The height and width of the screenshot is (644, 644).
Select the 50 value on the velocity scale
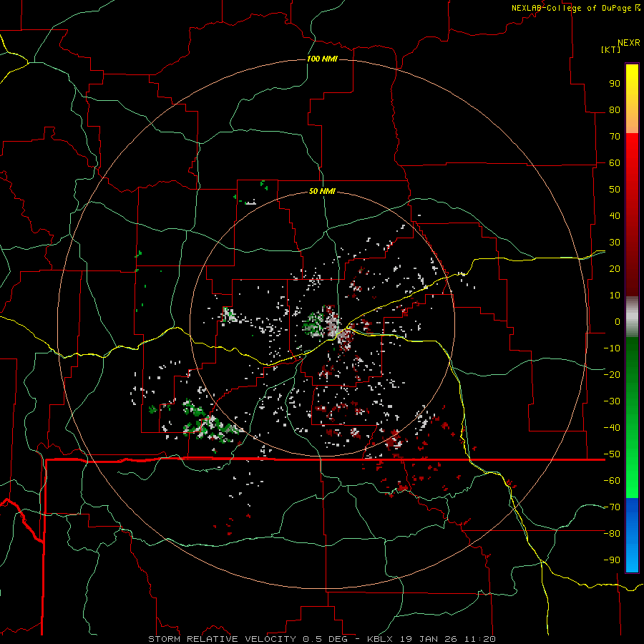pos(615,190)
